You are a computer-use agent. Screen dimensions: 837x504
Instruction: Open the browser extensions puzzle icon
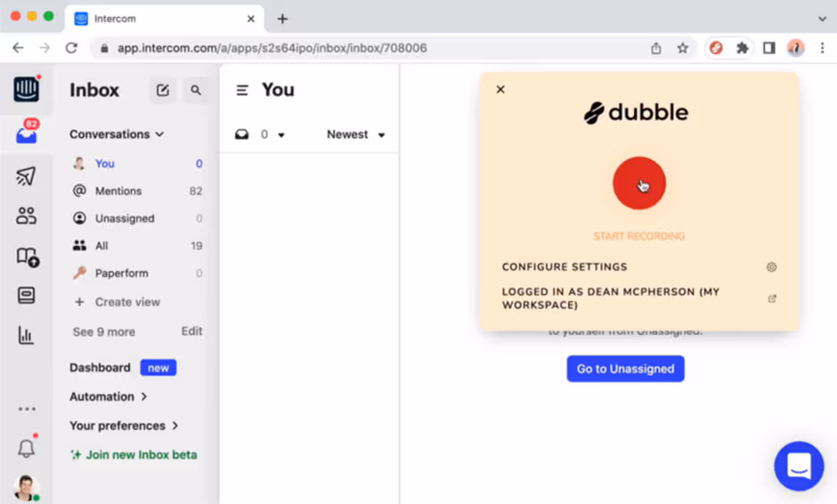point(742,48)
